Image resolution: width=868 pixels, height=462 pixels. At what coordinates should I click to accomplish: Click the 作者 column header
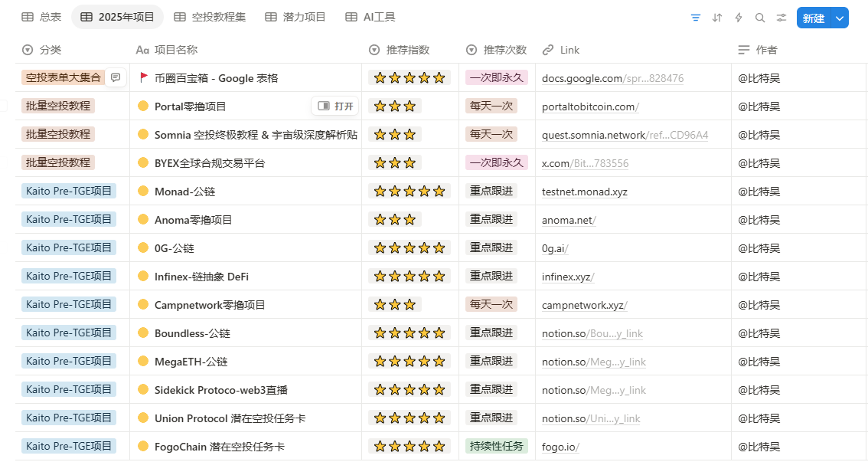tap(758, 50)
